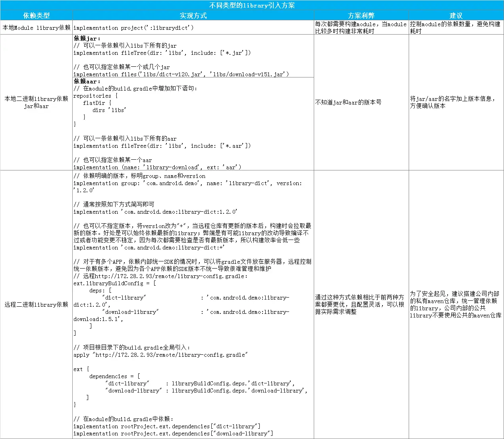The width and height of the screenshot is (504, 439).
Task: Click the comment '通常按照如下方式简写即可'
Action: (114, 205)
